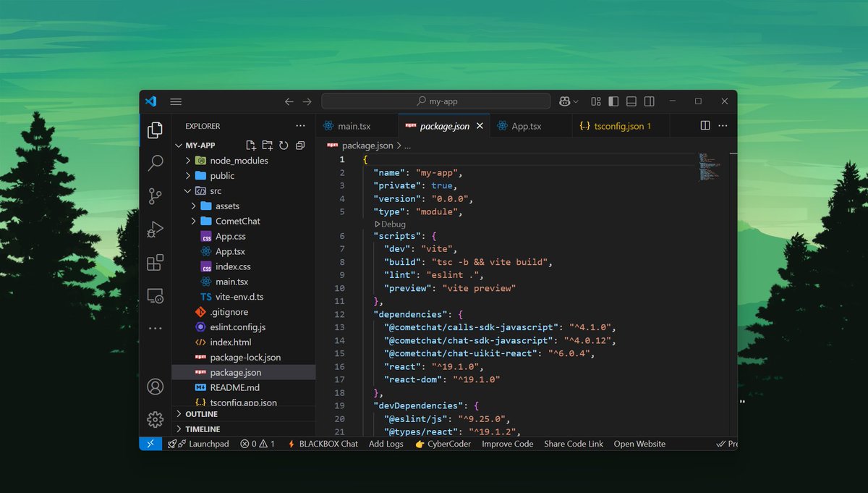Screen dimensions: 868x493
Task: Open the Copilot menu arrow in title bar
Action: click(576, 101)
